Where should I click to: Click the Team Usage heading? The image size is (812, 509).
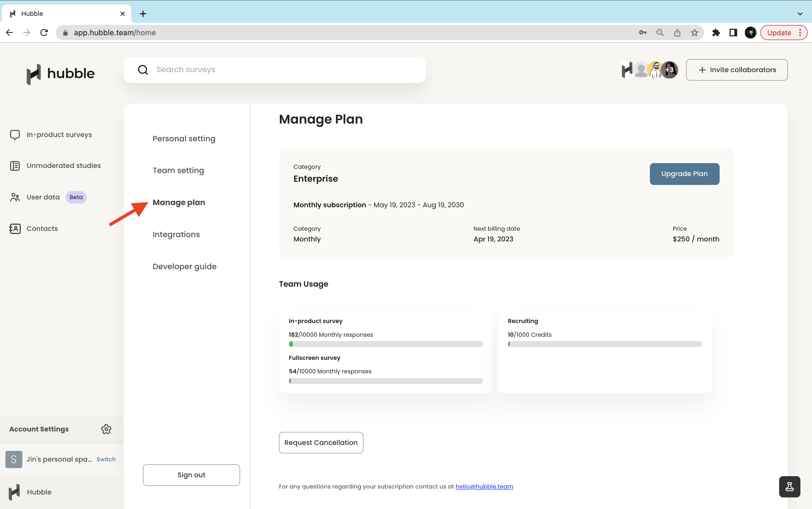304,284
